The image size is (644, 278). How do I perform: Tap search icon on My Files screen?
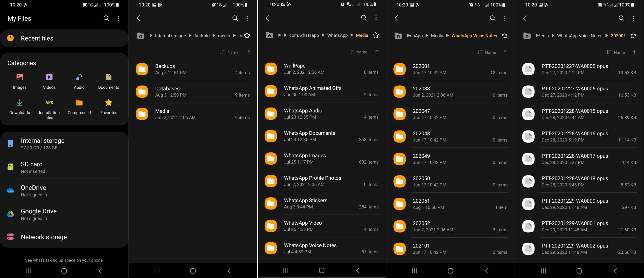pos(106,18)
